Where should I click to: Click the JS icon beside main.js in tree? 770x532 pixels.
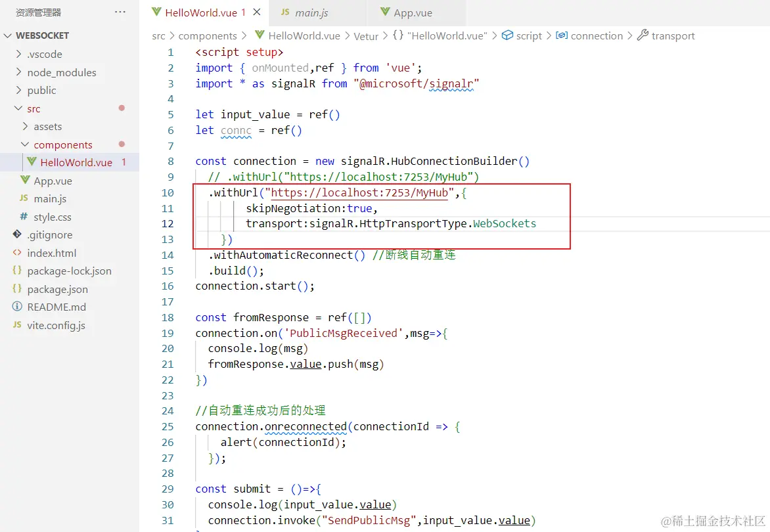24,198
